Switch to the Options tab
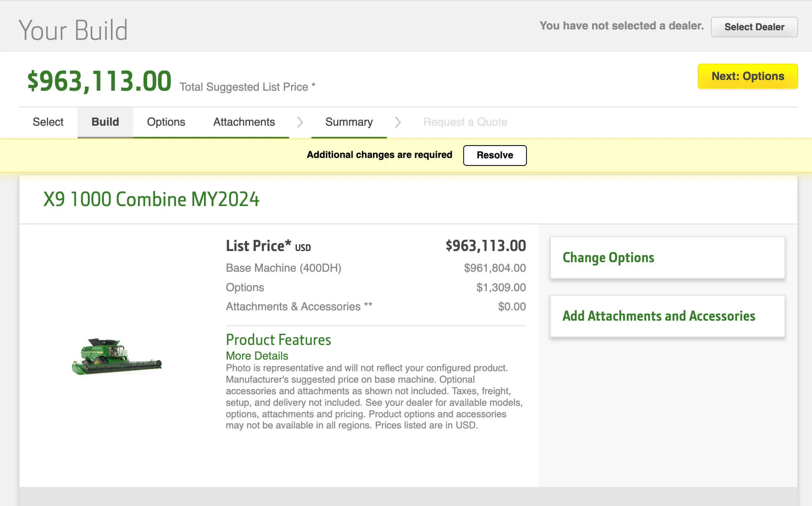Viewport: 812px width, 506px height. 166,122
